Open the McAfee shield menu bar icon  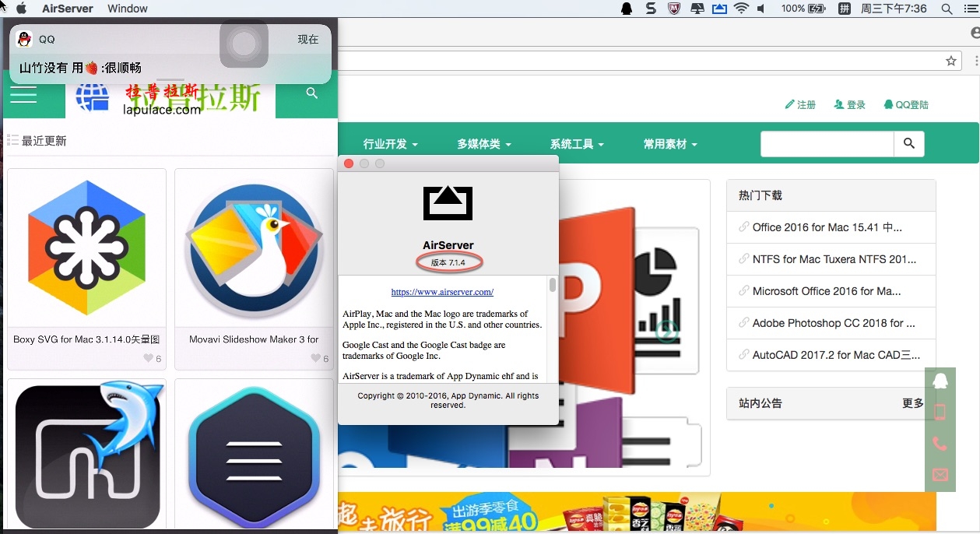(675, 9)
